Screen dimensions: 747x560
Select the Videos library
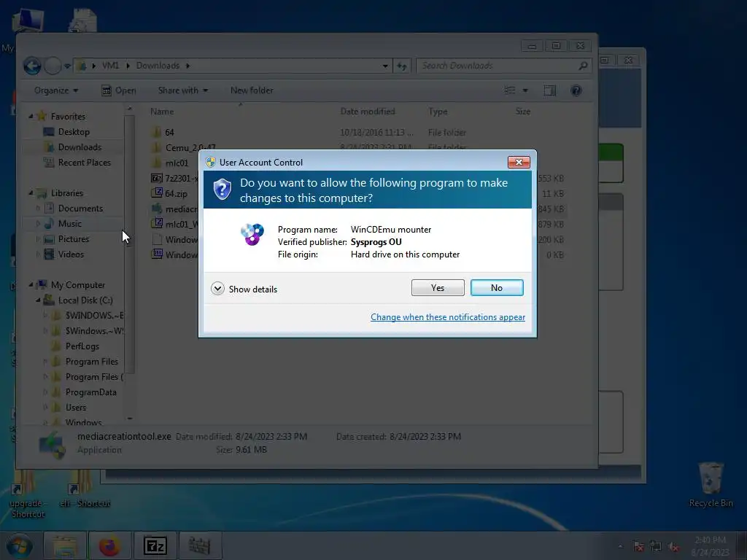[x=71, y=254]
